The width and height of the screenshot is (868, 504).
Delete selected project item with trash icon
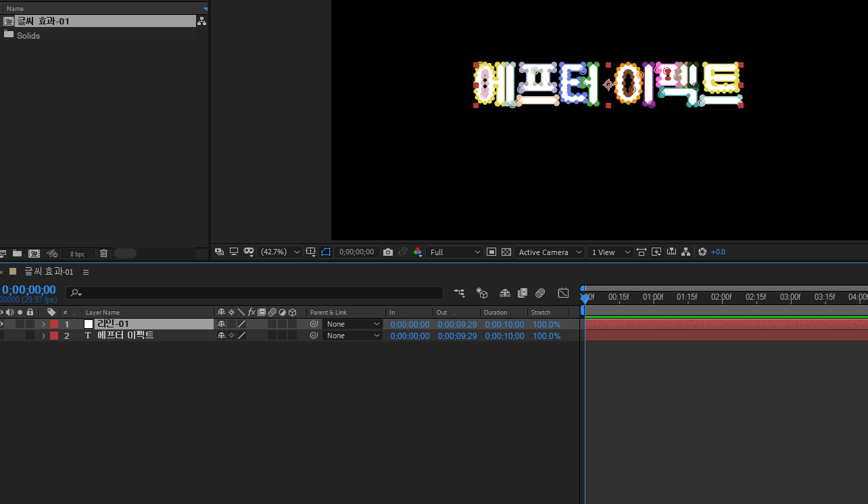(x=103, y=254)
